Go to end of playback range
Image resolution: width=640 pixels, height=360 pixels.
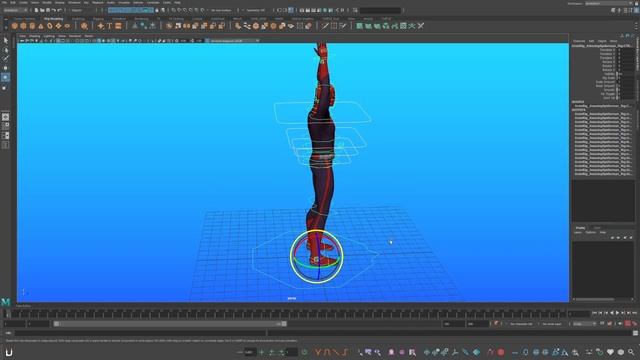(635, 313)
